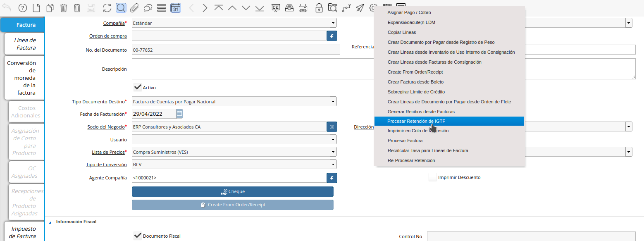Open attachments with the paperclip icon
Screen dimensions: 644x241
point(134,7)
